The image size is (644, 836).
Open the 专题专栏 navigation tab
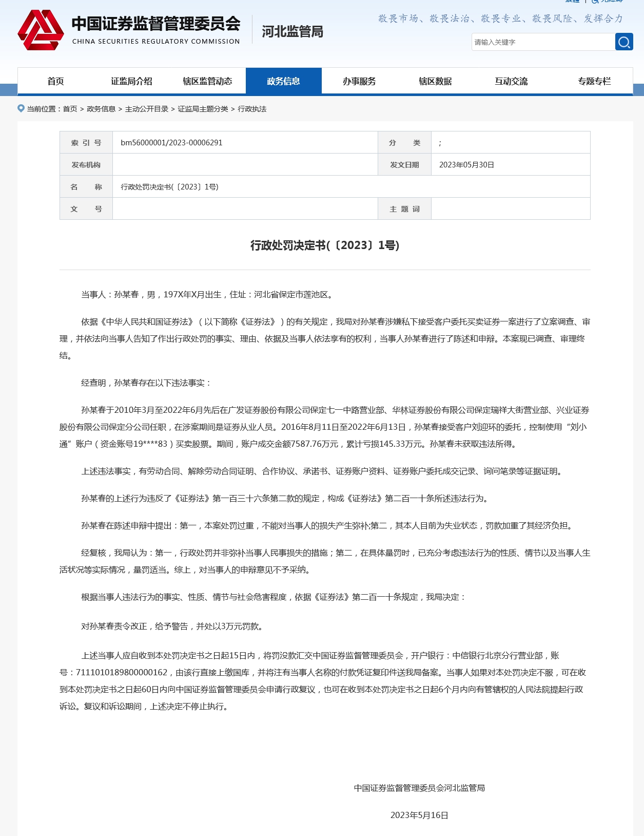(x=594, y=81)
